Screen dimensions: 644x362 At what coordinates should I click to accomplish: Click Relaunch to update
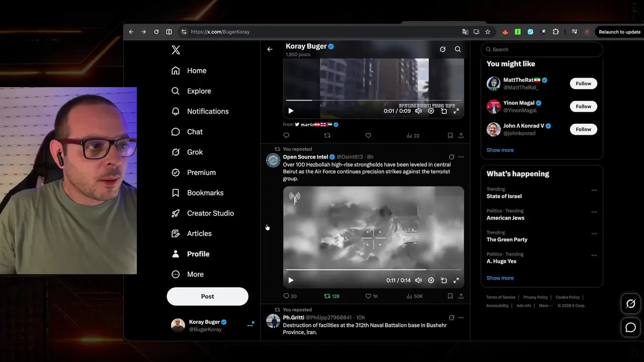pos(619,32)
